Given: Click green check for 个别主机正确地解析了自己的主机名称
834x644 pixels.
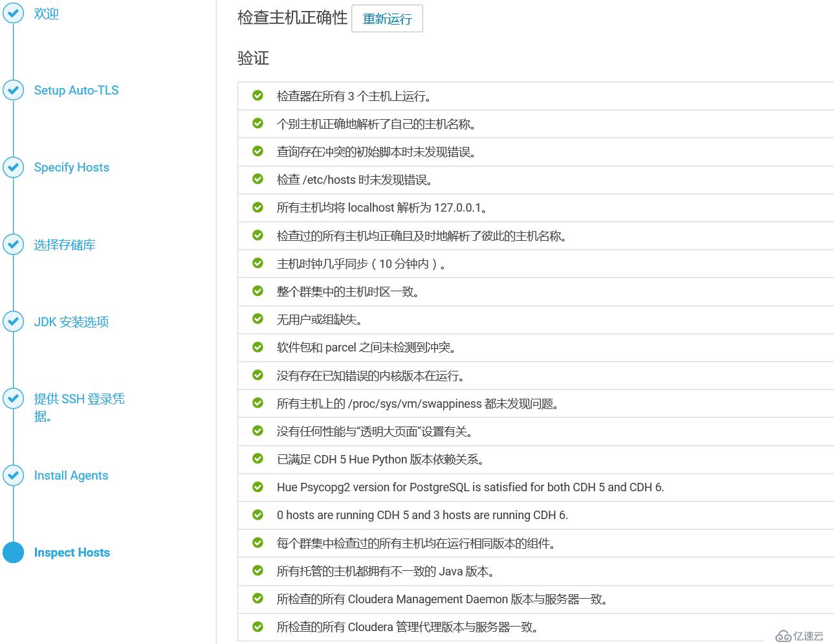Looking at the screenshot, I should click(258, 123).
